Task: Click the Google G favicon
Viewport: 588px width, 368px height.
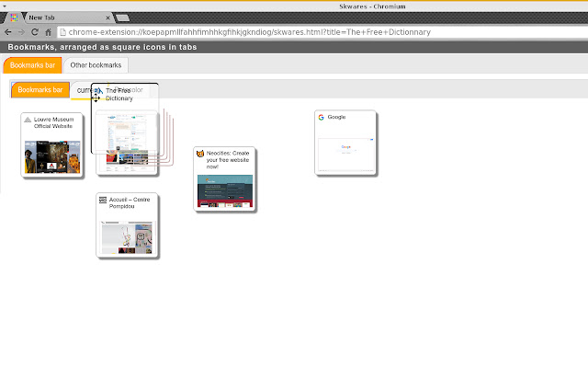Action: coord(321,118)
